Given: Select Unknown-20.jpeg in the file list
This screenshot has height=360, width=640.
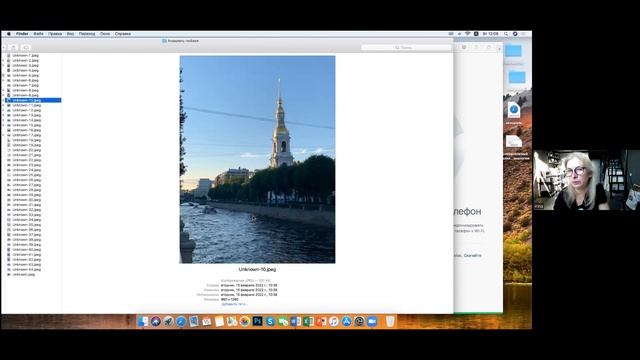Looking at the screenshot, I should tap(27, 150).
